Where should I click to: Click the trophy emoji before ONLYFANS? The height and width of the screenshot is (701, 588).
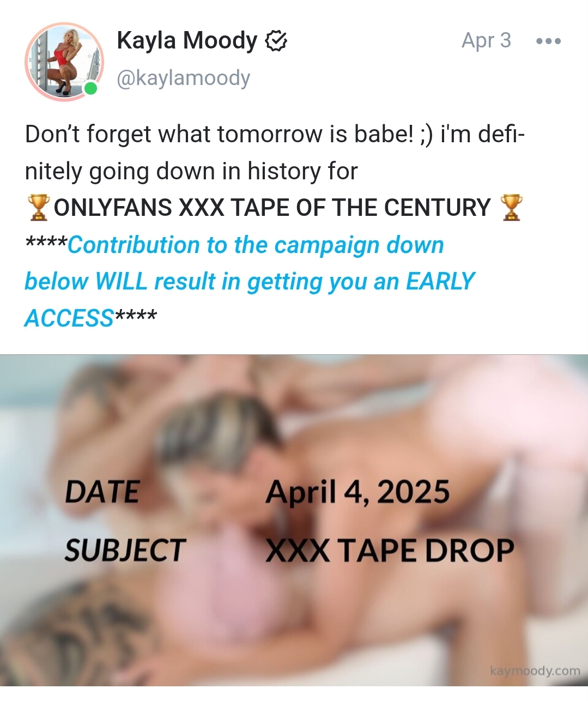pyautogui.click(x=38, y=208)
